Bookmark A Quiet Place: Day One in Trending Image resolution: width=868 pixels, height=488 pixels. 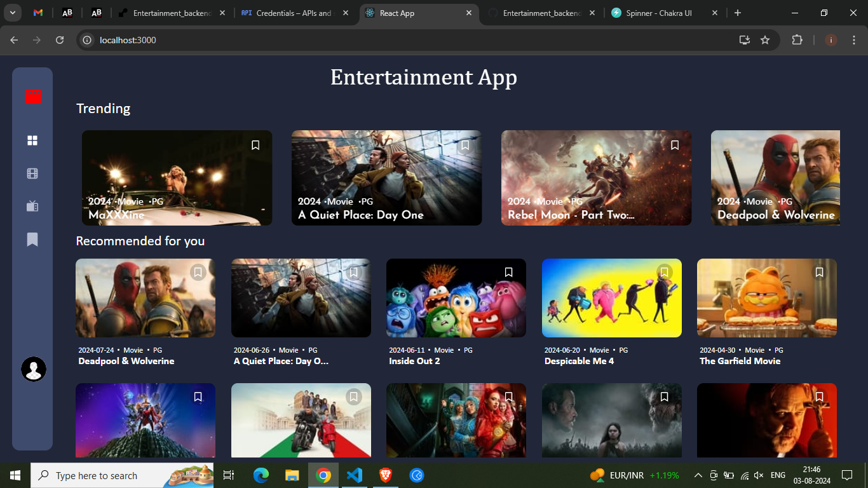point(465,146)
